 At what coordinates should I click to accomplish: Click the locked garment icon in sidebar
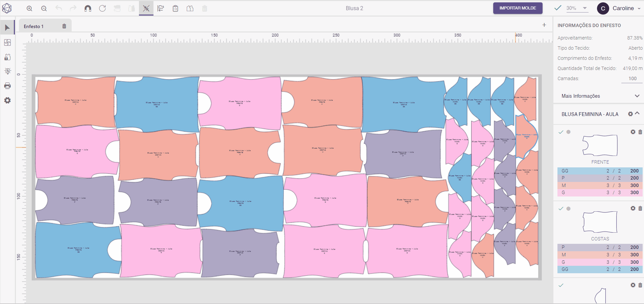(x=7, y=57)
